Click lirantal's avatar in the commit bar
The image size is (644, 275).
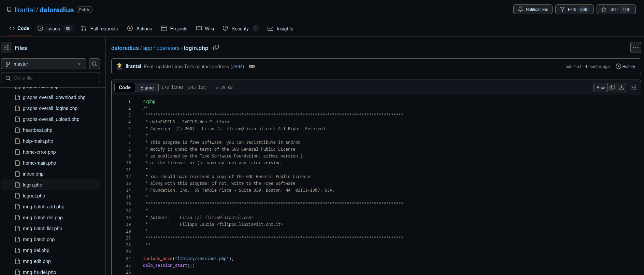119,66
